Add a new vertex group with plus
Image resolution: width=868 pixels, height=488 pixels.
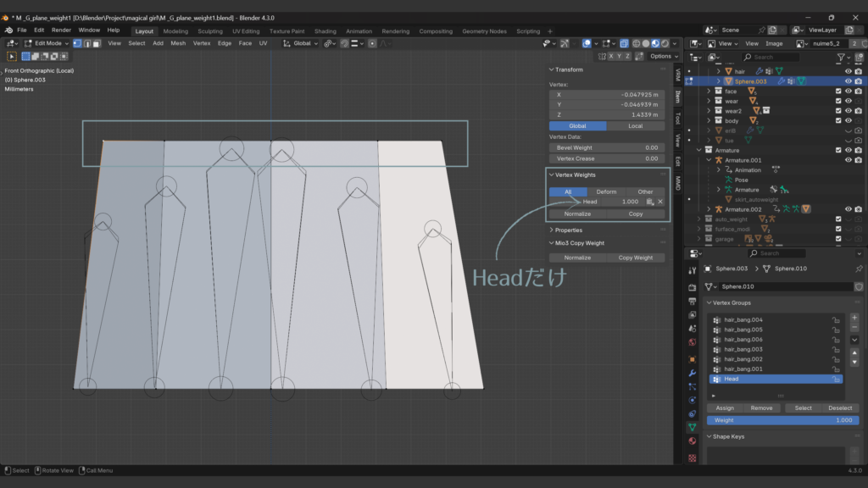[x=854, y=317]
